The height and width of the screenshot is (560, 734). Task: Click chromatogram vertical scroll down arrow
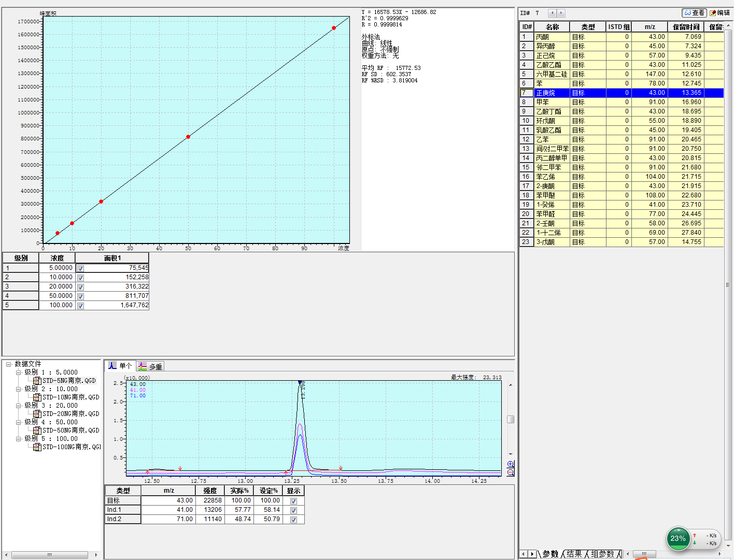point(511,454)
